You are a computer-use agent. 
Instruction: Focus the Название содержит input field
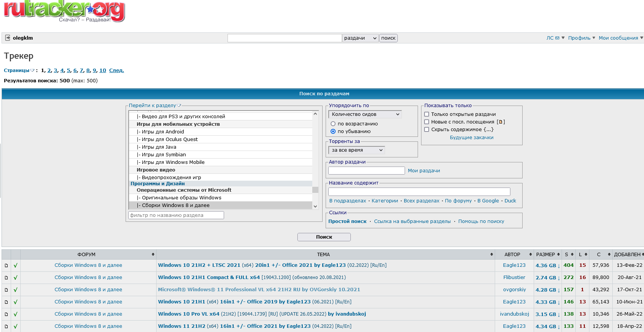pos(419,192)
